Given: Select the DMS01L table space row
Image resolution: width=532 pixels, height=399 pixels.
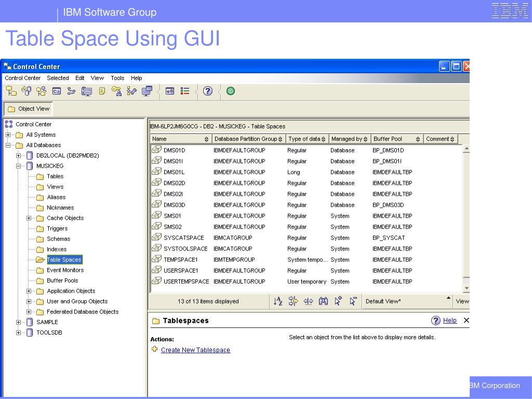Looking at the screenshot, I should pyautogui.click(x=307, y=172).
